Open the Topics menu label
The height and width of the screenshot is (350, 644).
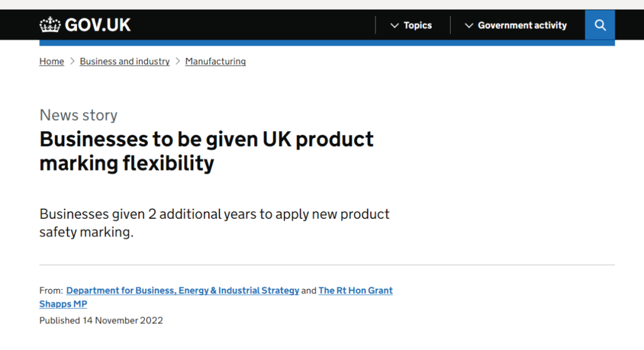coord(417,26)
